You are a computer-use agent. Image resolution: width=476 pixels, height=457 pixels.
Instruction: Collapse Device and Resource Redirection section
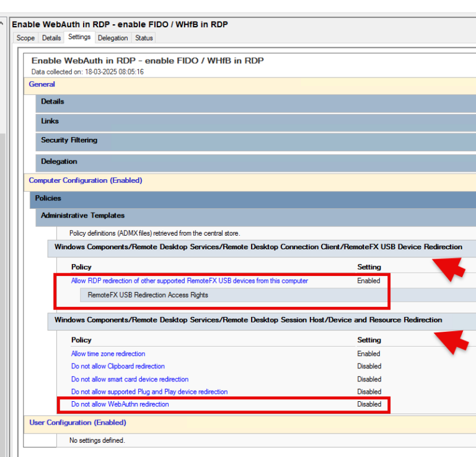click(248, 320)
